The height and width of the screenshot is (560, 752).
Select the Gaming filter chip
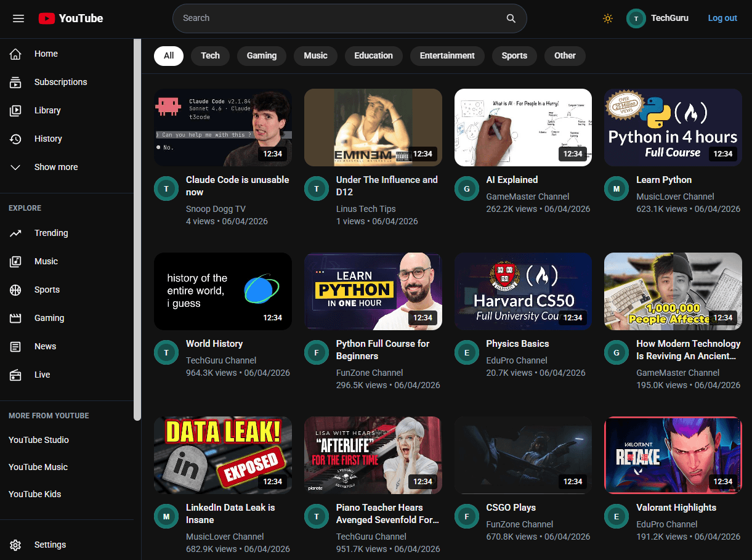[262, 55]
